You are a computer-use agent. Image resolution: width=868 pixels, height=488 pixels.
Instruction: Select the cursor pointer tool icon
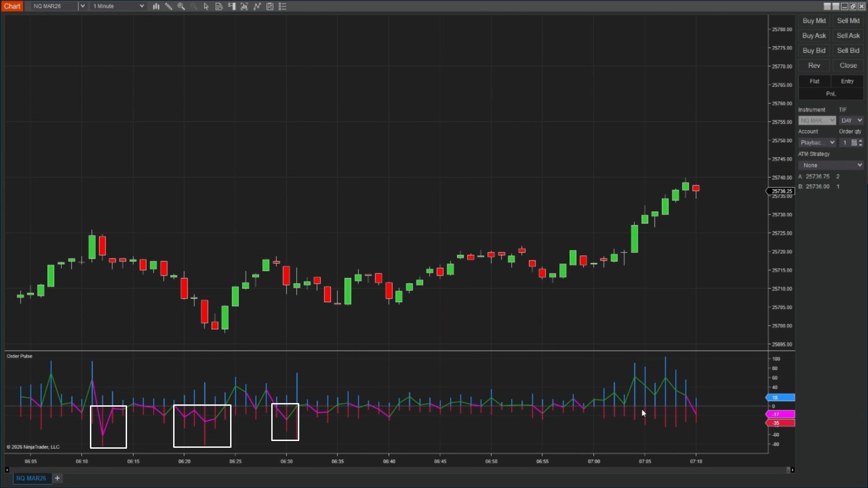pos(206,6)
